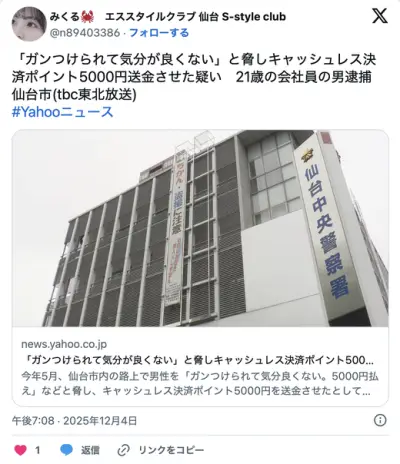Open the tweet info circle icon
Image resolution: width=400 pixels, height=464 pixels.
point(380,420)
